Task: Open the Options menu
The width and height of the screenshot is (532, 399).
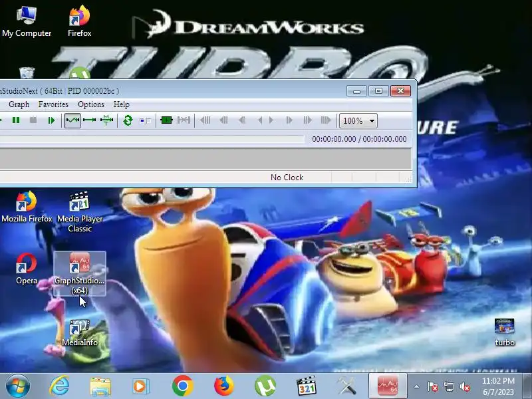Action: tap(91, 104)
